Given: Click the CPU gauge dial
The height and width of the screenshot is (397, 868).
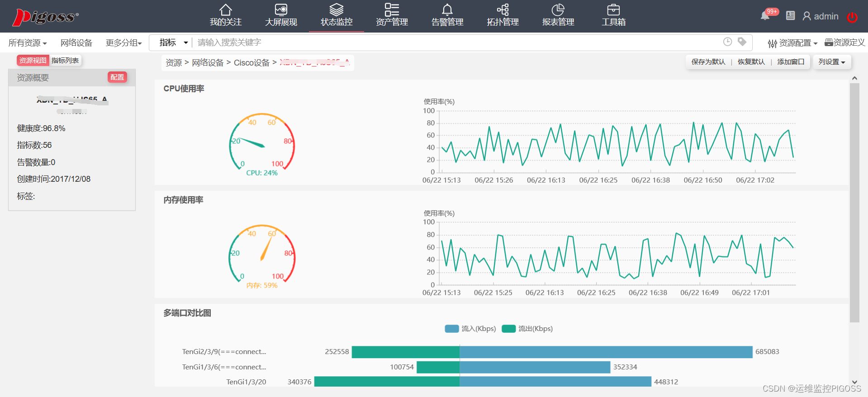Looking at the screenshot, I should pos(262,142).
